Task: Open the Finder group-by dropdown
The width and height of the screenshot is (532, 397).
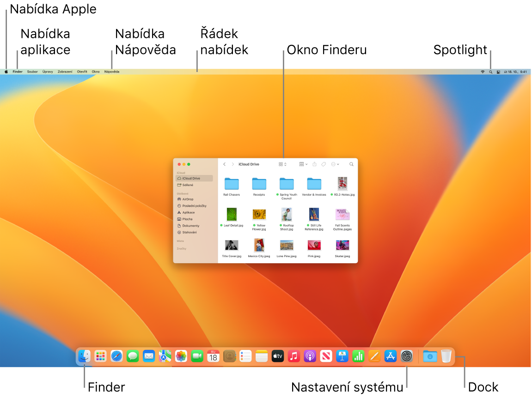Action: click(303, 164)
